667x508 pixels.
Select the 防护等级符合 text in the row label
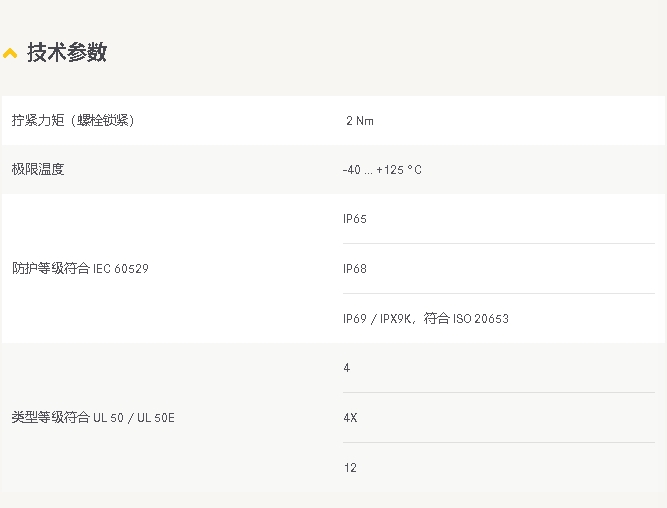click(x=50, y=268)
